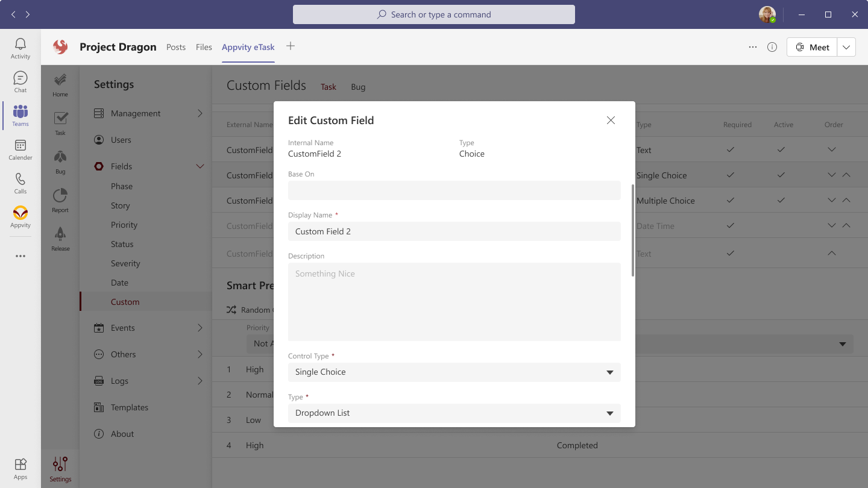Screen dimensions: 868x488
Task: Toggle the Required checkmark for the Text field
Action: [x=730, y=150]
